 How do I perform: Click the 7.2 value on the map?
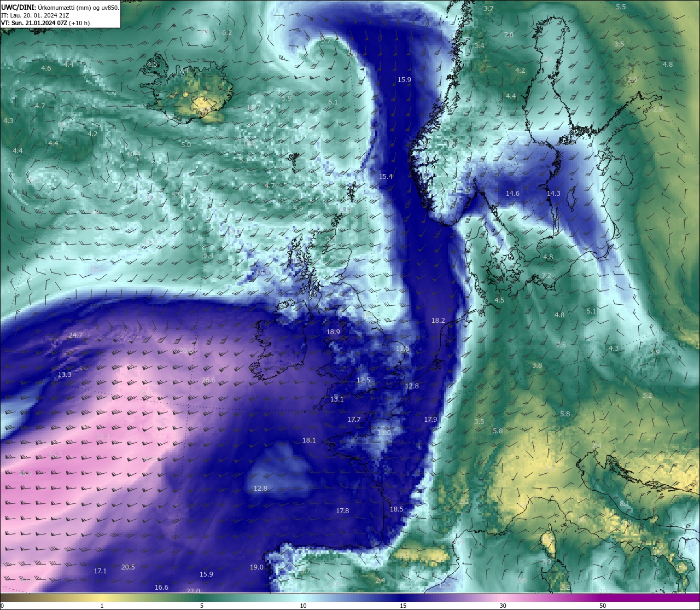click(546, 276)
